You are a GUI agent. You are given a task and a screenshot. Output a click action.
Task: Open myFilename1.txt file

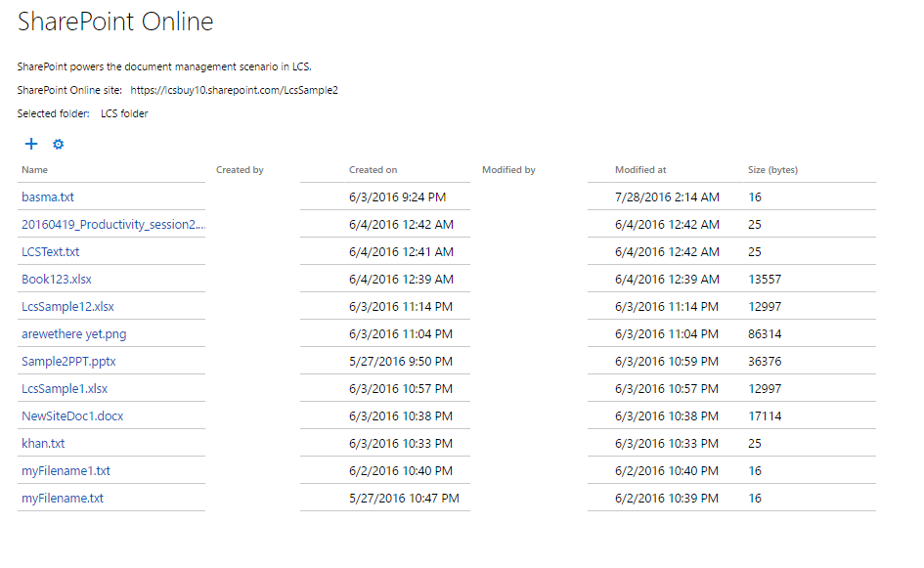pyautogui.click(x=66, y=471)
